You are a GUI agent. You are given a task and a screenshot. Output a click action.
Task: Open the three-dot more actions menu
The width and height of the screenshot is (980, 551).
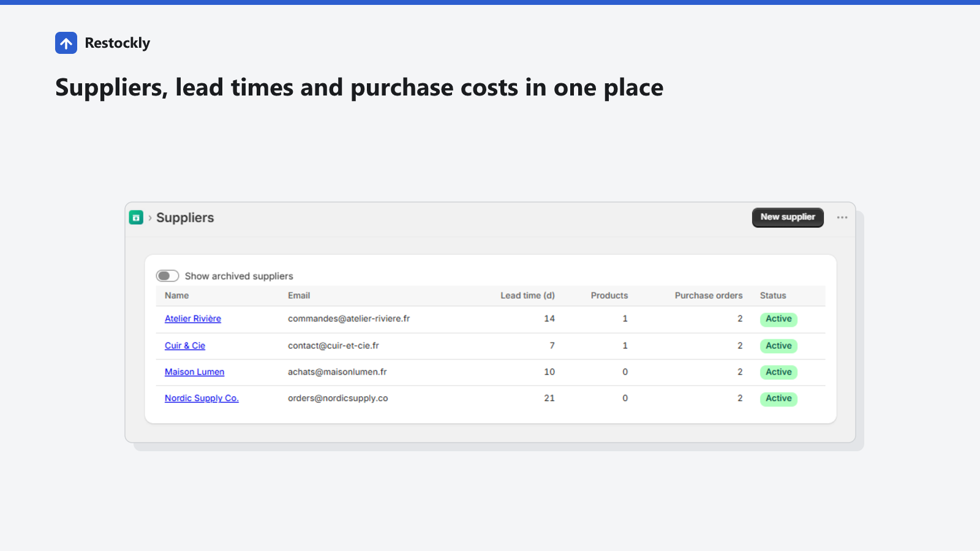click(842, 217)
